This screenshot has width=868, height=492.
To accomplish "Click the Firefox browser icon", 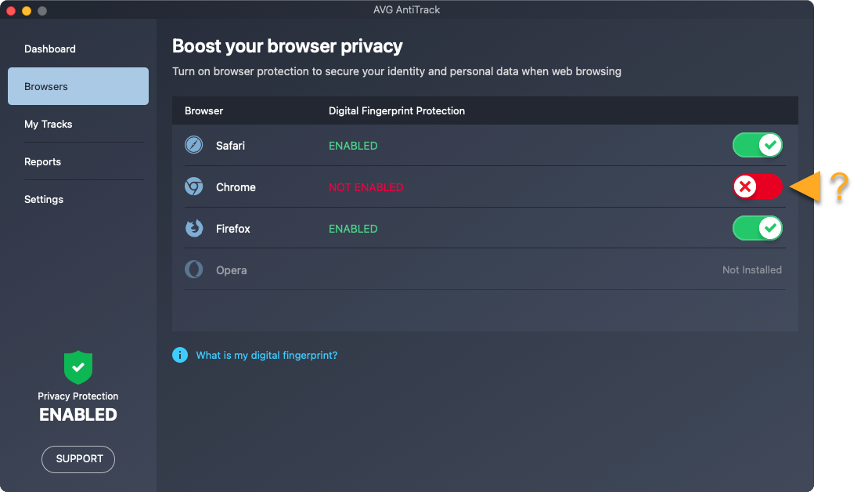I will 193,229.
